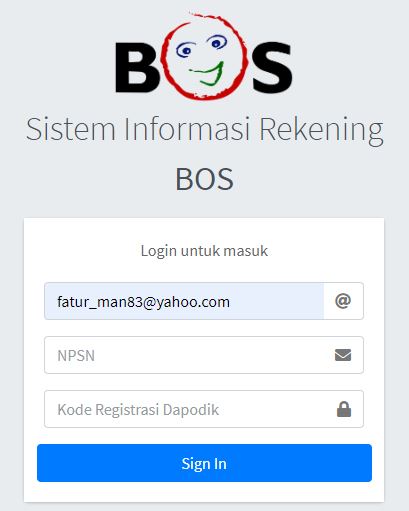Click the black letter B in the logo
The height and width of the screenshot is (511, 409).
click(137, 67)
